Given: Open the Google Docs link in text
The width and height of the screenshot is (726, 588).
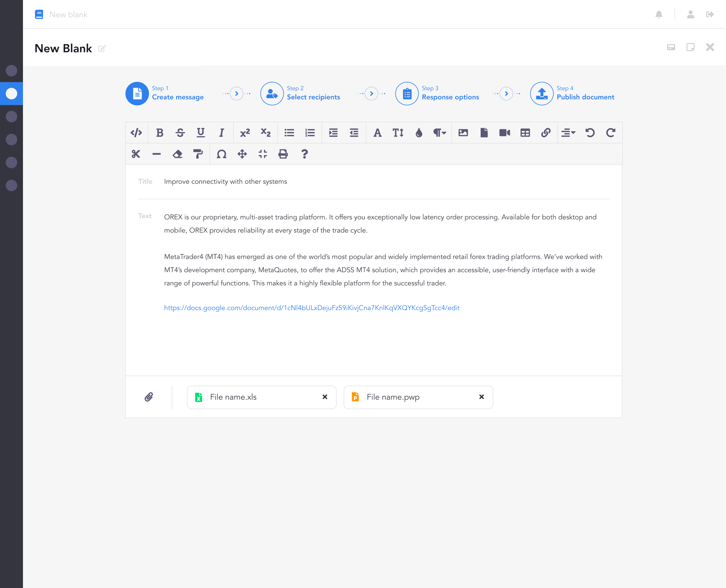Looking at the screenshot, I should (x=312, y=308).
